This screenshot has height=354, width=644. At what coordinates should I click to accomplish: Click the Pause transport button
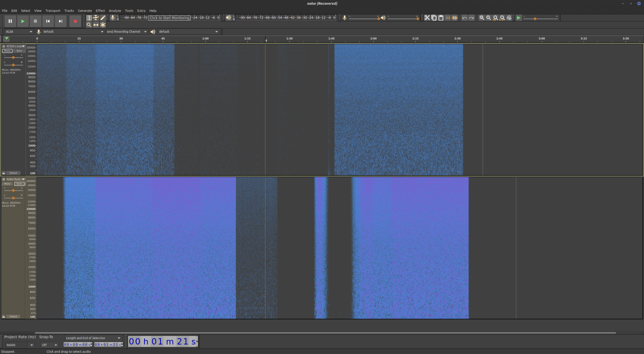coord(10,21)
